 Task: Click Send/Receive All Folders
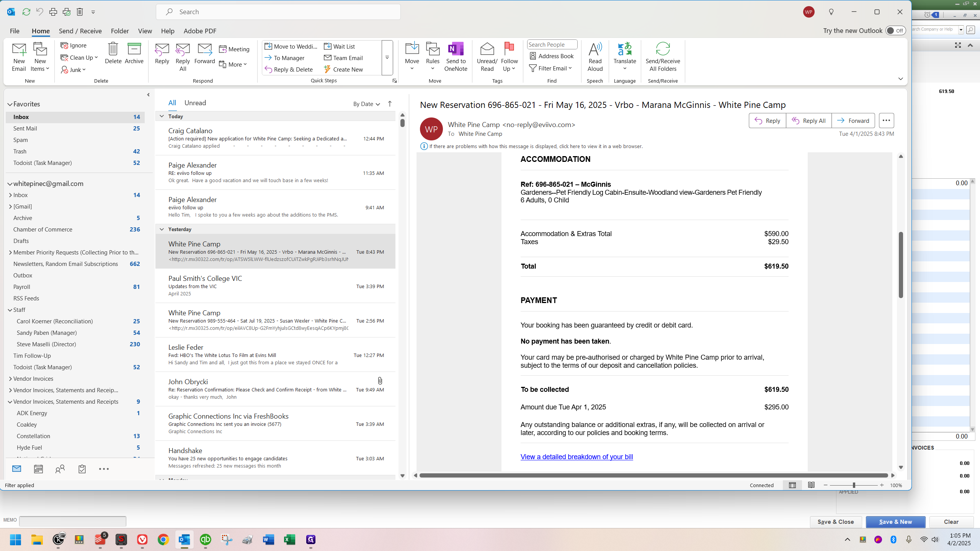pos(663,57)
